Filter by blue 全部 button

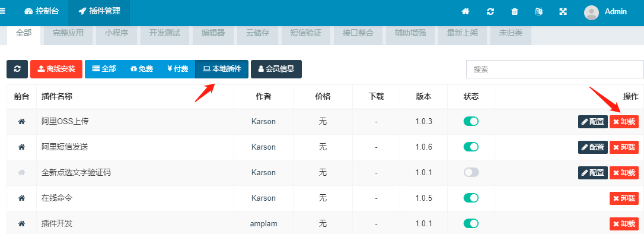(104, 69)
